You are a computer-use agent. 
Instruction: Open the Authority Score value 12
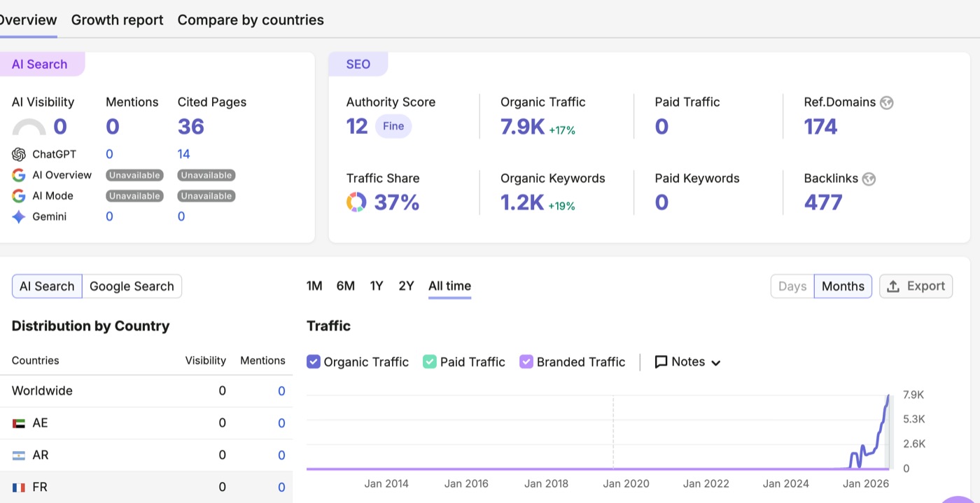point(357,127)
